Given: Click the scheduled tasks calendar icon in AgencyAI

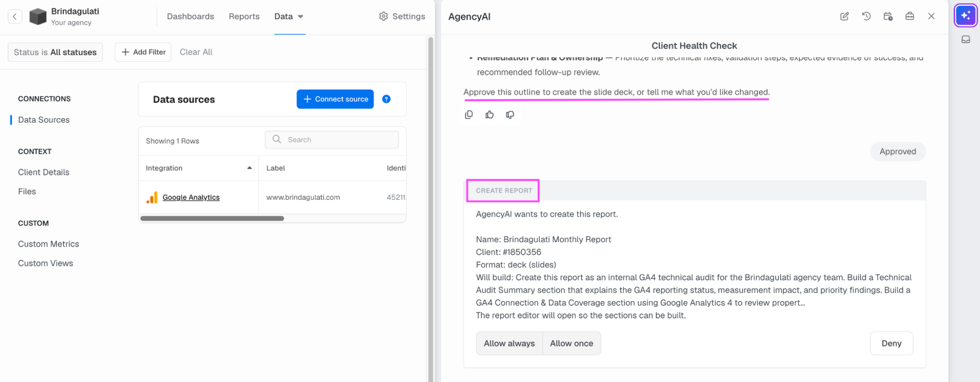Looking at the screenshot, I should [888, 16].
